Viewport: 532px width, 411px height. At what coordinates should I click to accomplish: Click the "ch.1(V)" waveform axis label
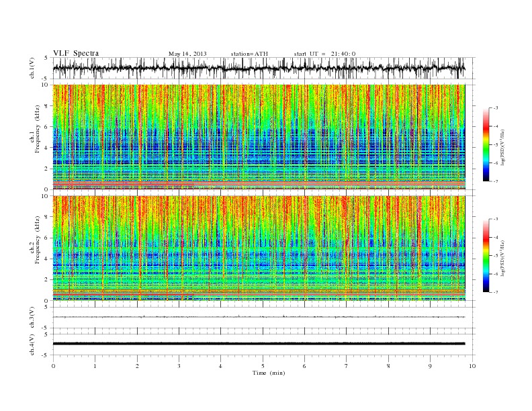click(x=32, y=68)
